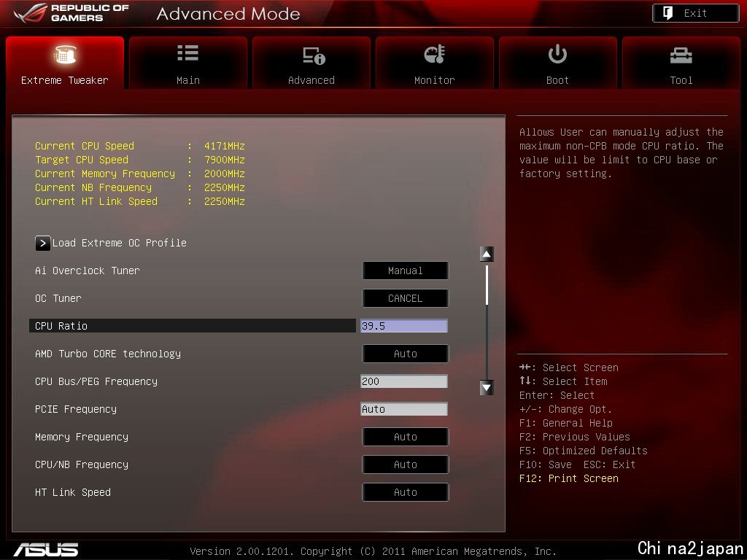Open the Ai Overclock Tuner Manual dropdown
Screen dimensions: 747x560
click(x=406, y=271)
